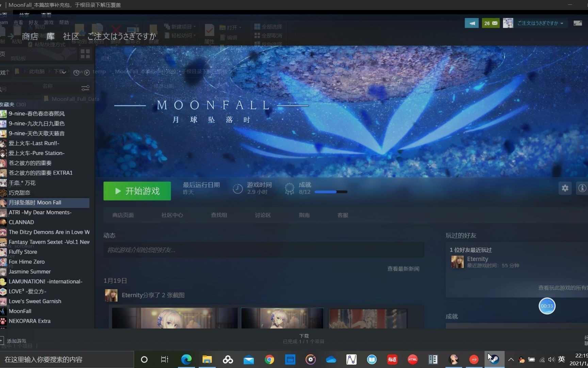Open the first shared screenshot thumbnail

pyautogui.click(x=175, y=318)
